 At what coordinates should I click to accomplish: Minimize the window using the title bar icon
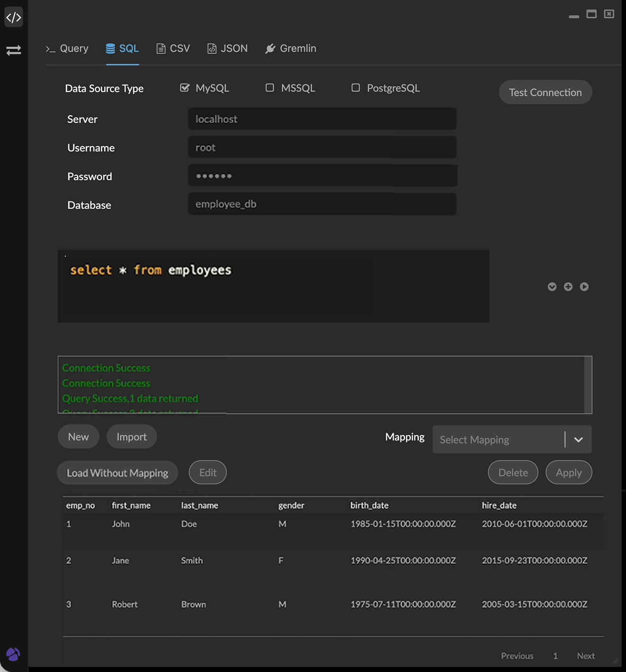pyautogui.click(x=574, y=16)
